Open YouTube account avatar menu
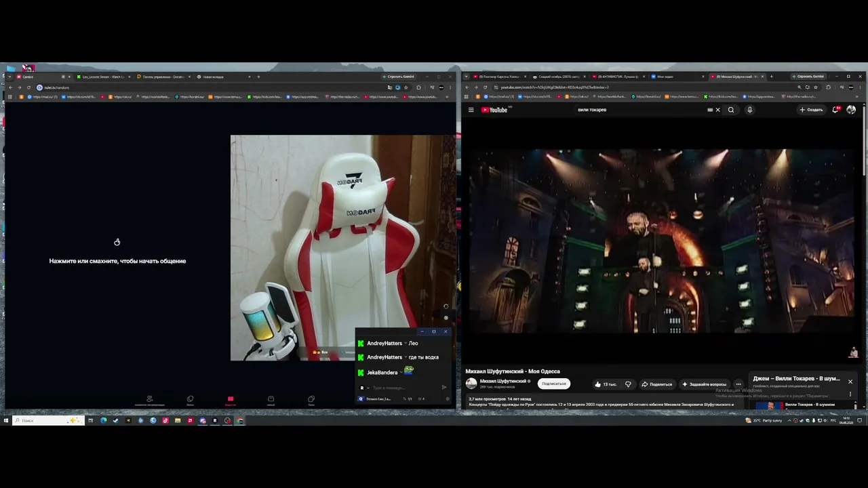Viewport: 868px width, 488px height. coord(851,110)
